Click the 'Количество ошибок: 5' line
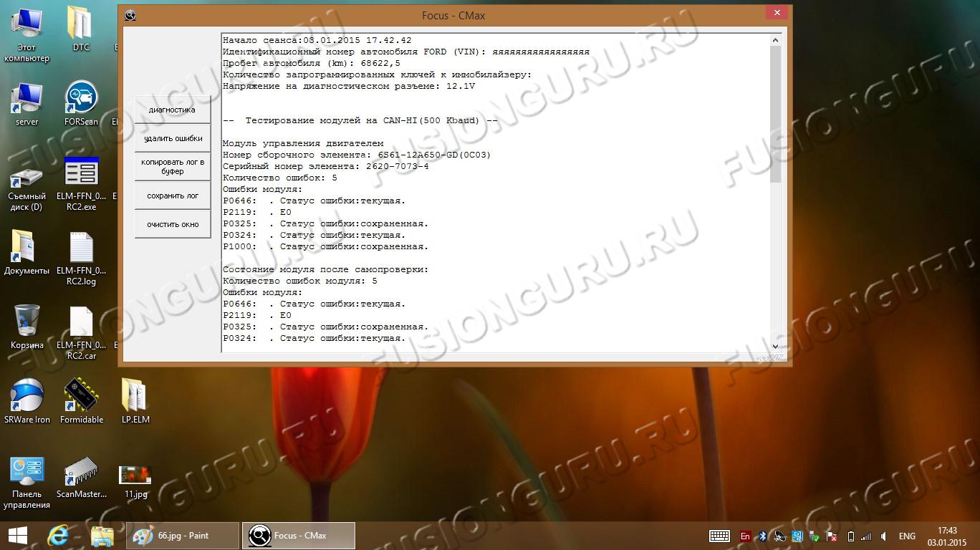Image resolution: width=980 pixels, height=550 pixels. pyautogui.click(x=280, y=178)
